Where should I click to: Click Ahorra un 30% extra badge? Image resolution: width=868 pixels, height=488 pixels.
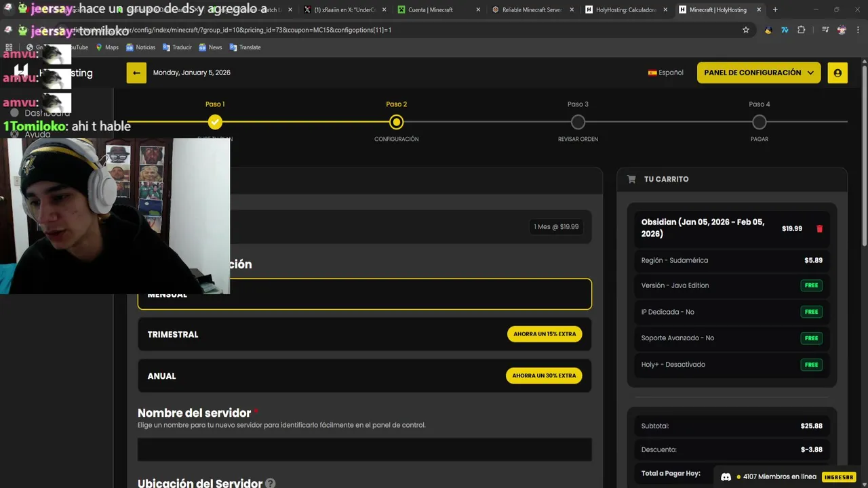click(544, 375)
